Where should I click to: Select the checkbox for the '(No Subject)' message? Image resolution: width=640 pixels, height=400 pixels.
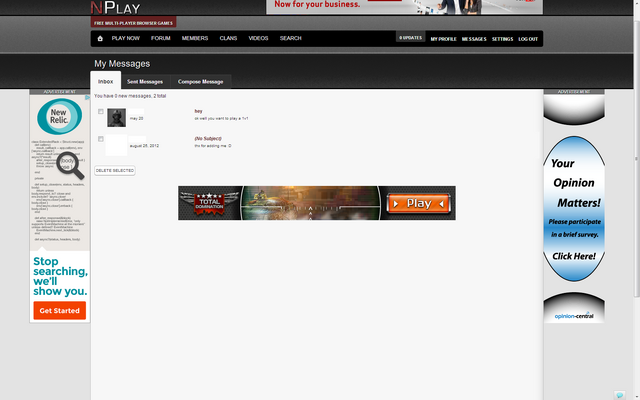[x=101, y=139]
